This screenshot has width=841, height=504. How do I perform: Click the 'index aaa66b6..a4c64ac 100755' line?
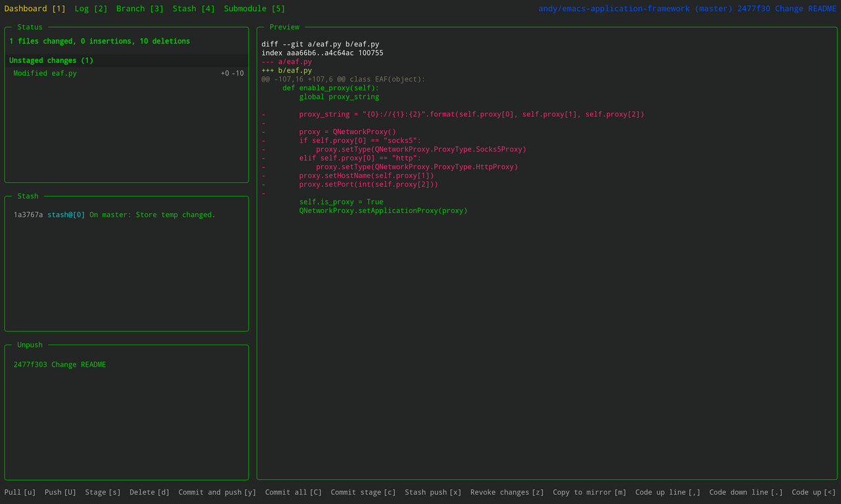322,53
